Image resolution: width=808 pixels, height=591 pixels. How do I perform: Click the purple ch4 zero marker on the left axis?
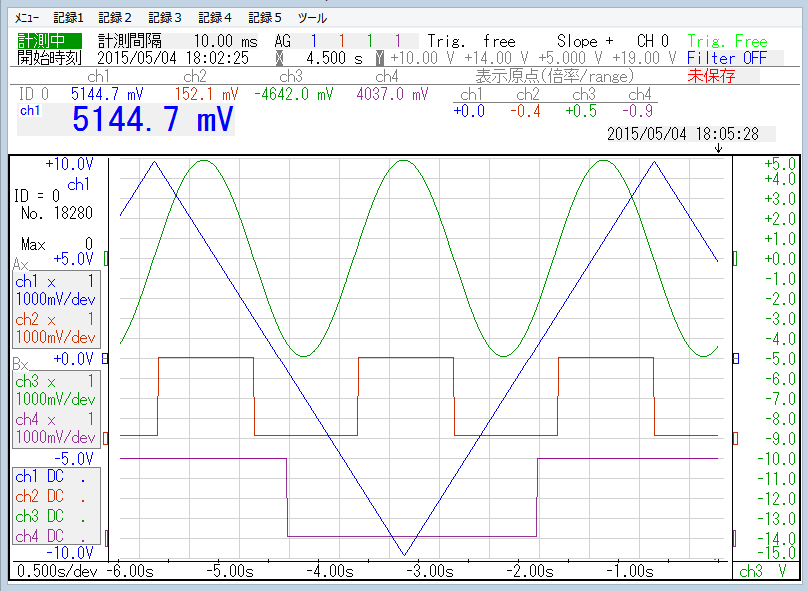[107, 538]
